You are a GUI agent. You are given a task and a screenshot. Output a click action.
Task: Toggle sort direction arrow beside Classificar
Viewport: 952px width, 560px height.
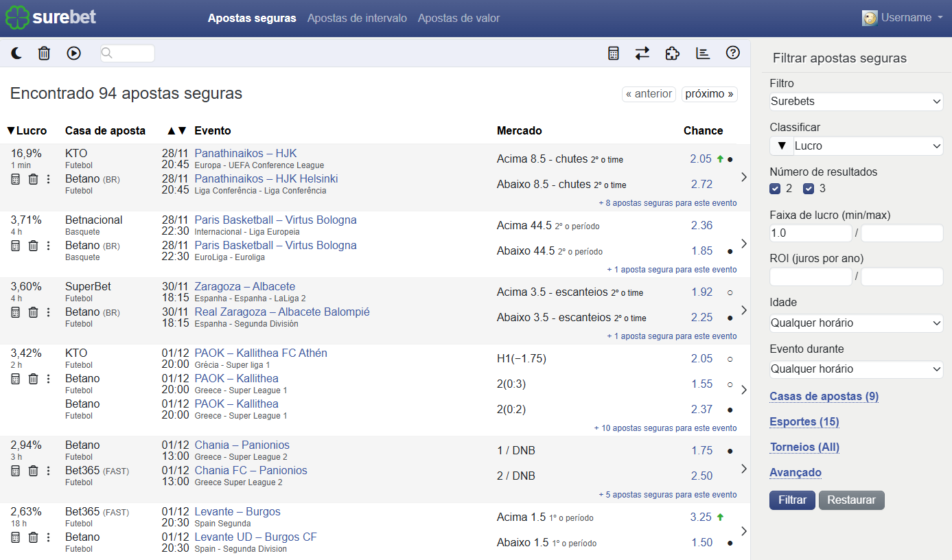point(781,145)
